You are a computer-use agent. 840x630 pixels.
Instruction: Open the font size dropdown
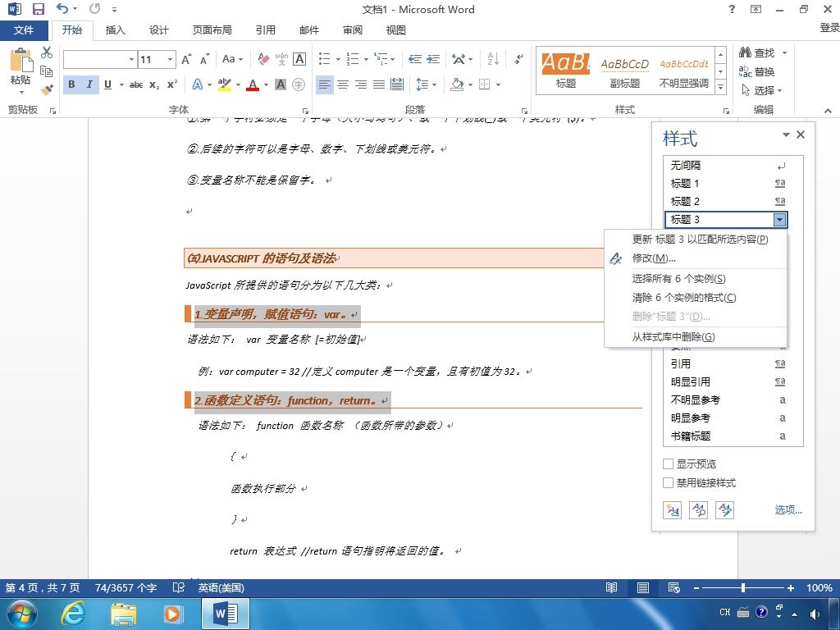point(171,59)
